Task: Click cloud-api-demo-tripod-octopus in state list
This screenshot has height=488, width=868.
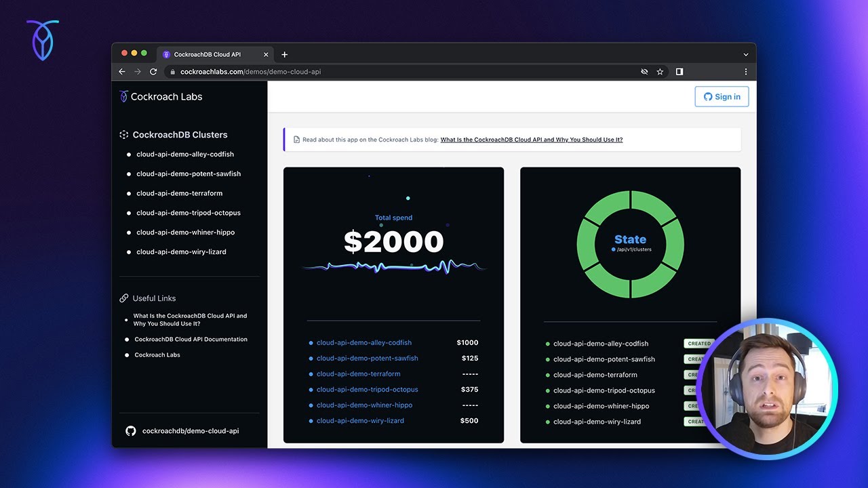Action: (x=604, y=390)
